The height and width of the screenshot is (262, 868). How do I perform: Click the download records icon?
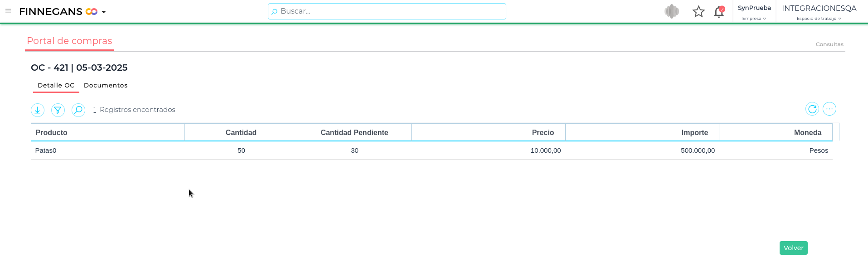38,110
